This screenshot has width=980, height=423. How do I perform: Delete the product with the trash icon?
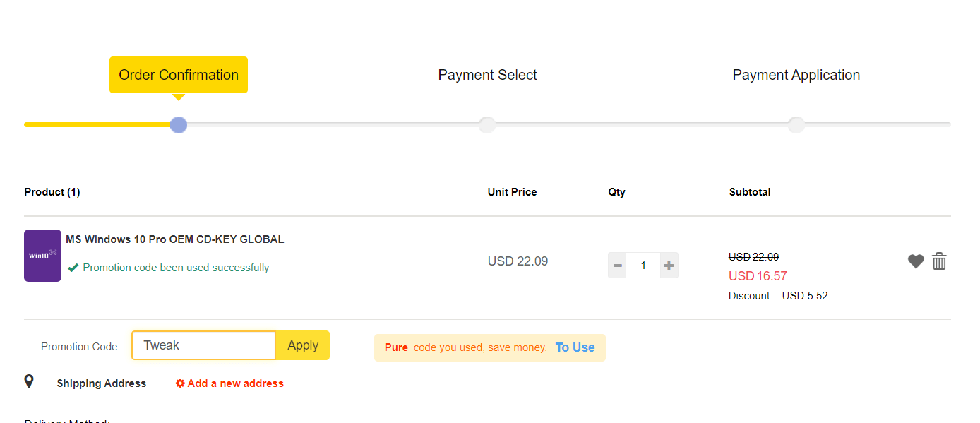point(939,261)
